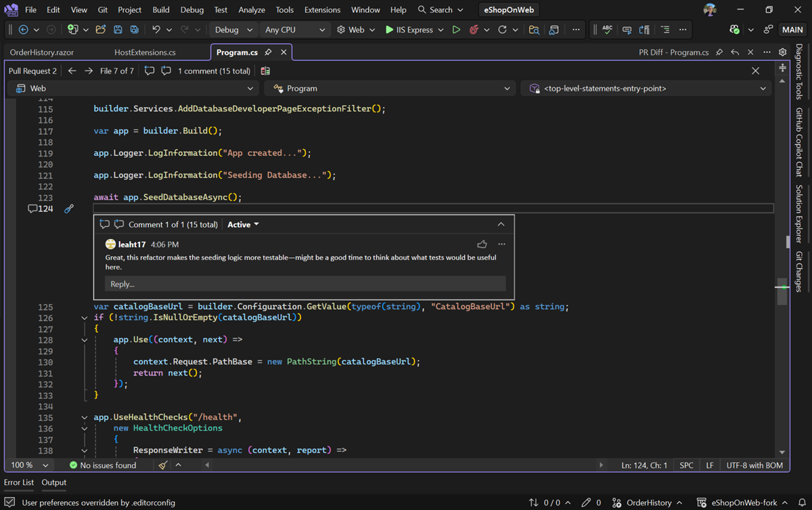Click the Start Without Debugging icon
812x510 pixels.
[x=456, y=30]
